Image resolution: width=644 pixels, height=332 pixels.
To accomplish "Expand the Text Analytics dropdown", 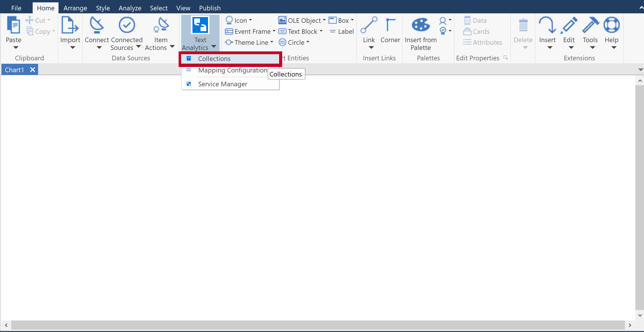I will 214,47.
